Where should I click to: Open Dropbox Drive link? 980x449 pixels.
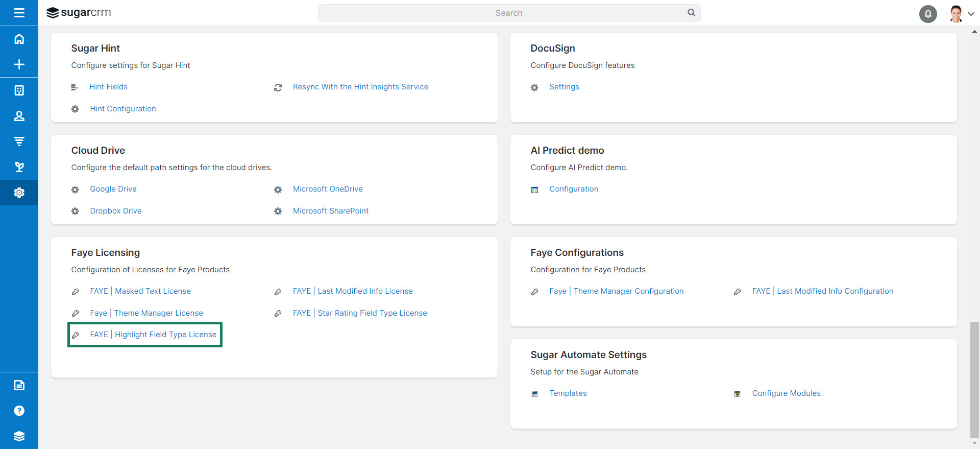click(x=116, y=211)
